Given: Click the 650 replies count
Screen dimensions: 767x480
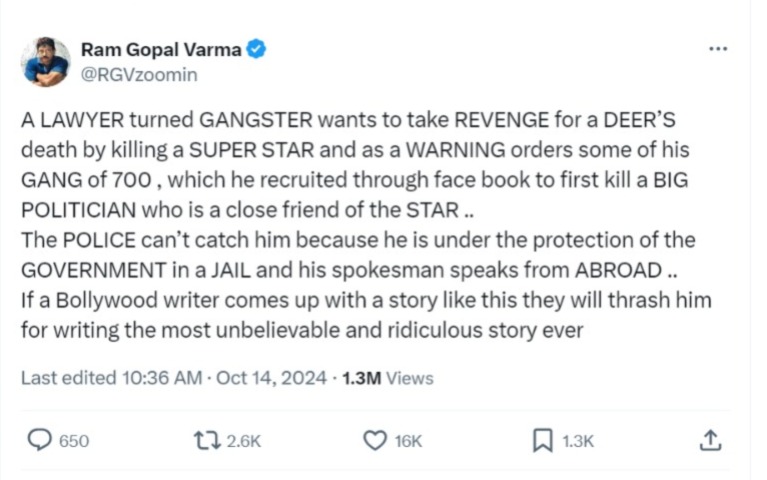Looking at the screenshot, I should pos(74,441).
